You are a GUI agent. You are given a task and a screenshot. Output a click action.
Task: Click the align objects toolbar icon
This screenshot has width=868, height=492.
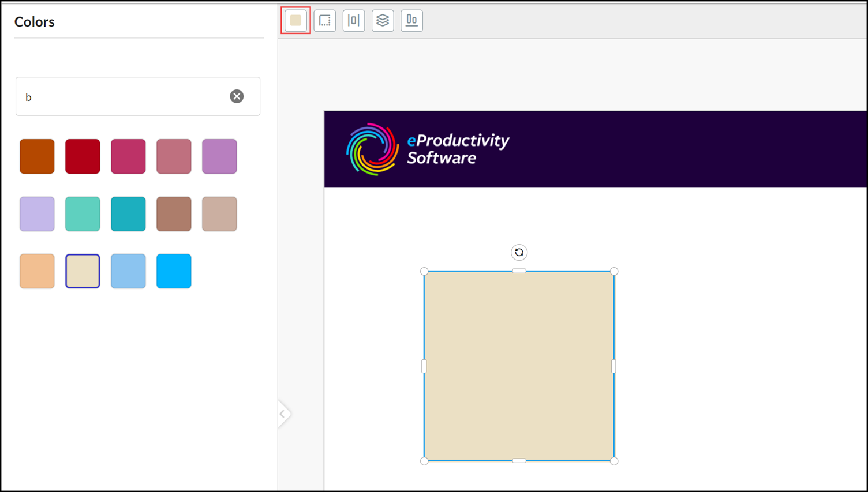[411, 21]
